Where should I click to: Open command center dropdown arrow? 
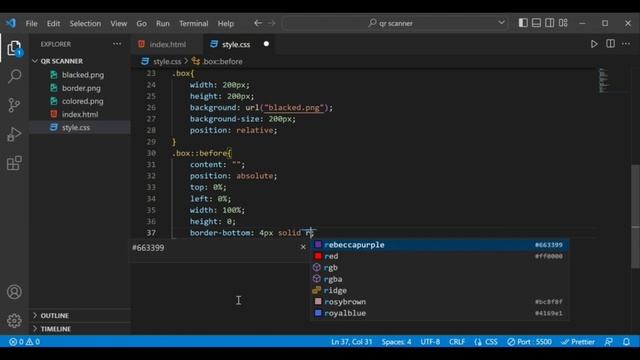coord(501,23)
